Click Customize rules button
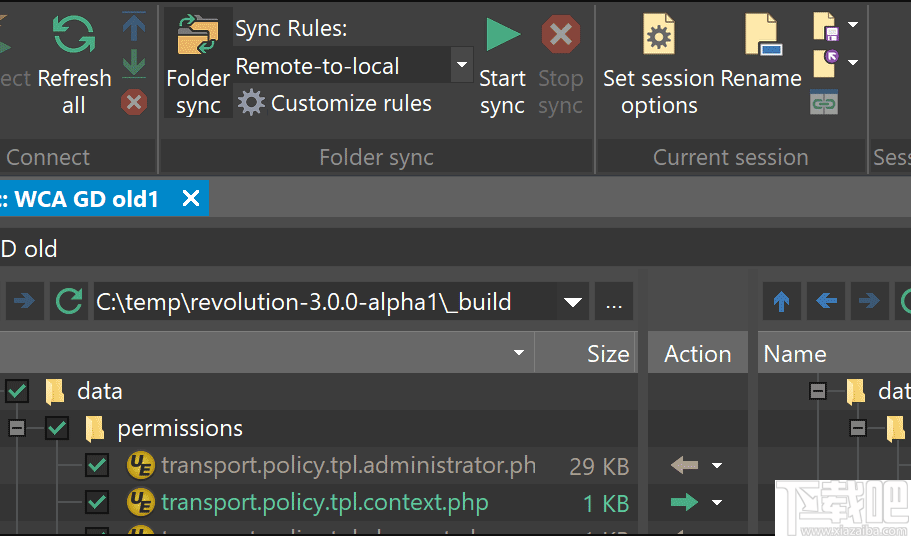 point(334,103)
